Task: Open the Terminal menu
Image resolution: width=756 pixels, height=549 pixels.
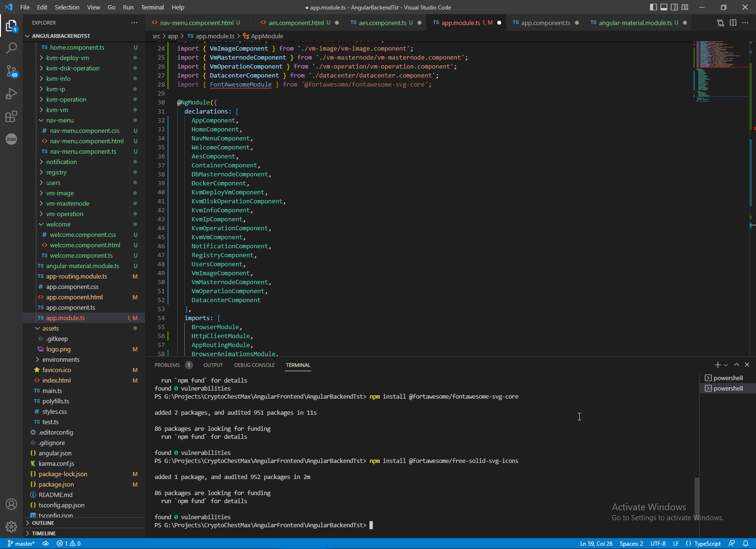Action: click(152, 7)
